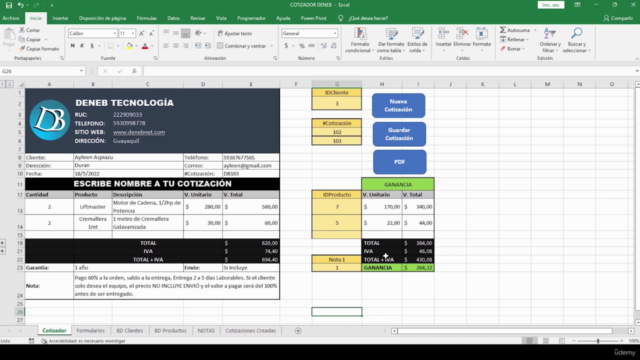
Task: Click the lightbulb Qué desea hacer search
Action: 340,18
